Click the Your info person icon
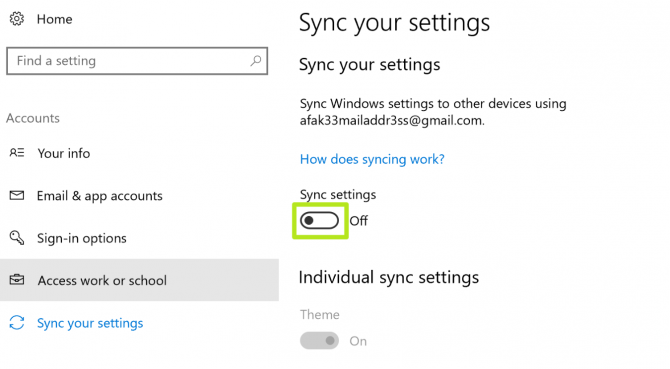This screenshot has height=369, width=670. coord(17,152)
